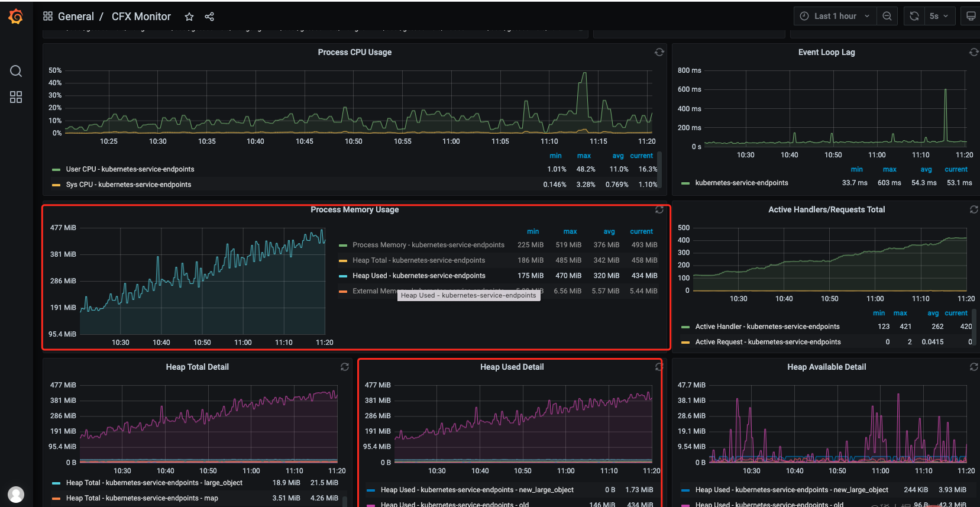Viewport: 980px width, 507px height.
Task: Click the 603 ms Event Loop max value
Action: pos(889,183)
